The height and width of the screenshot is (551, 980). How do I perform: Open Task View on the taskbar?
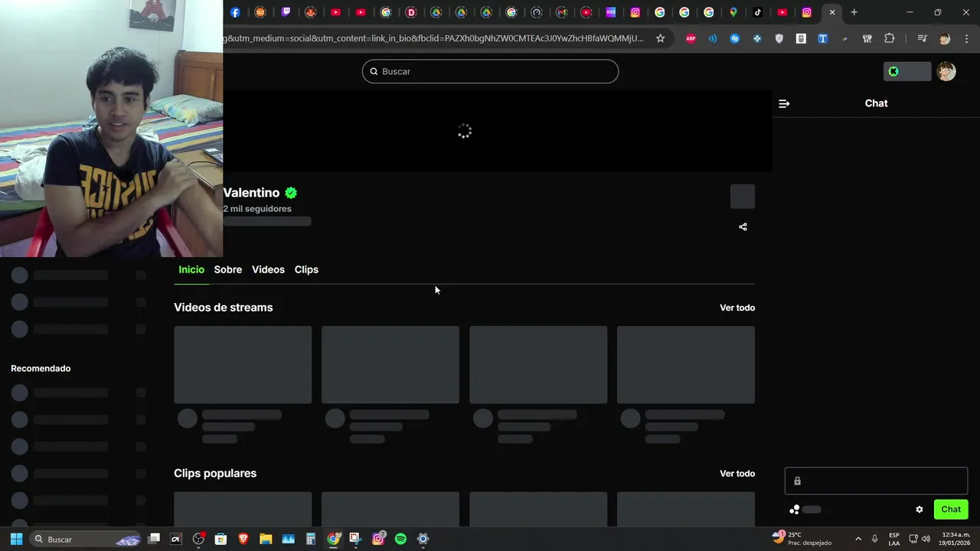pos(154,539)
